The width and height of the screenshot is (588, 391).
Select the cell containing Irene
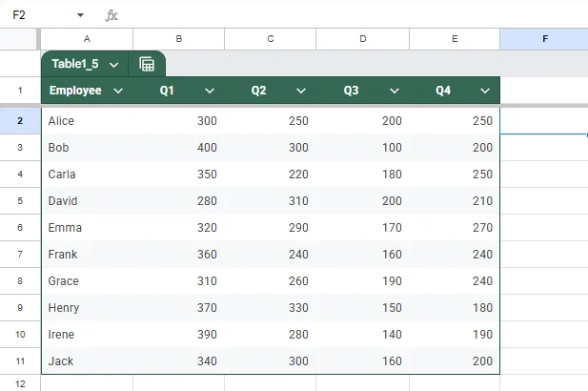click(x=87, y=334)
